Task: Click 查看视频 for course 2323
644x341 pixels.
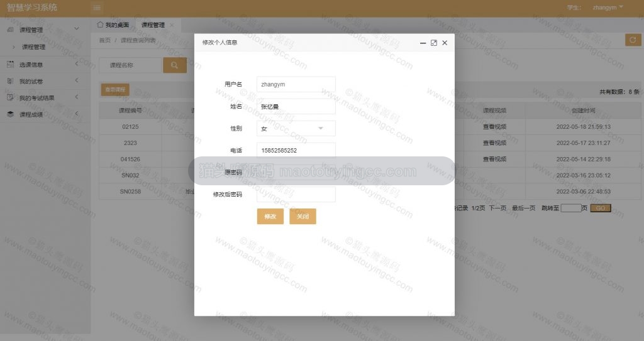Action: [494, 143]
